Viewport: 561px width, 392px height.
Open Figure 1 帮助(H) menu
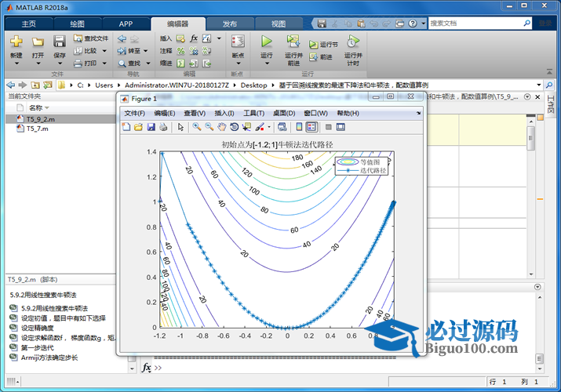coord(348,113)
